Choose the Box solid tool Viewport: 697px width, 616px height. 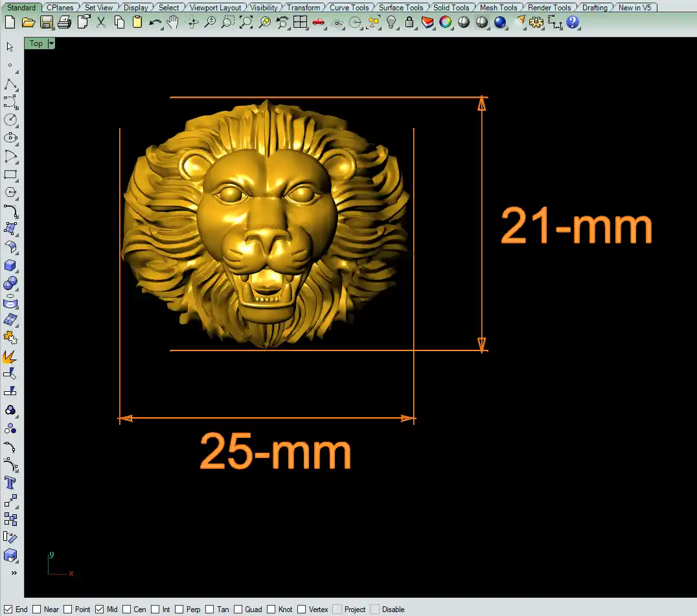(x=10, y=265)
